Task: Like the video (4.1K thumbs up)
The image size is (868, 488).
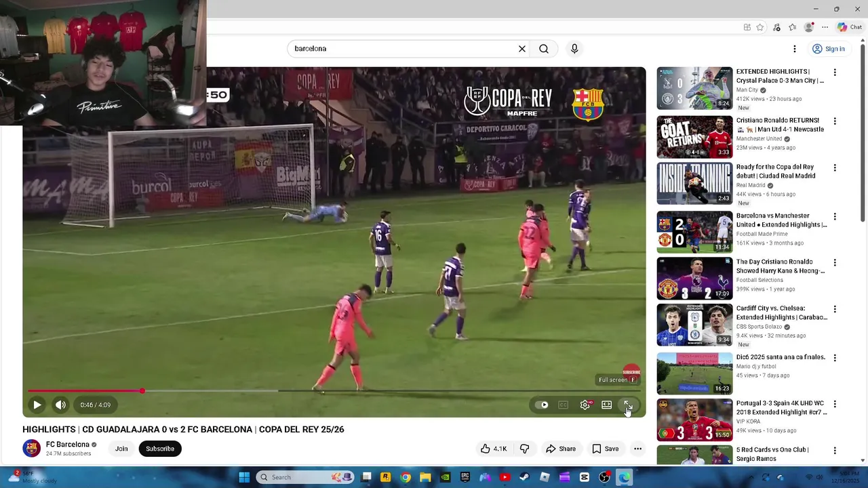Action: tap(494, 449)
